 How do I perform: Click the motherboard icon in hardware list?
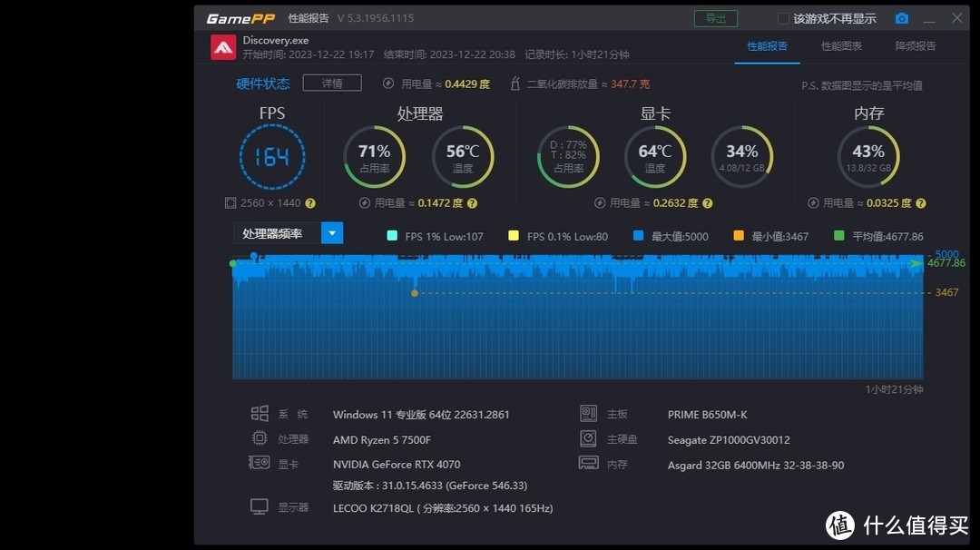coord(588,413)
